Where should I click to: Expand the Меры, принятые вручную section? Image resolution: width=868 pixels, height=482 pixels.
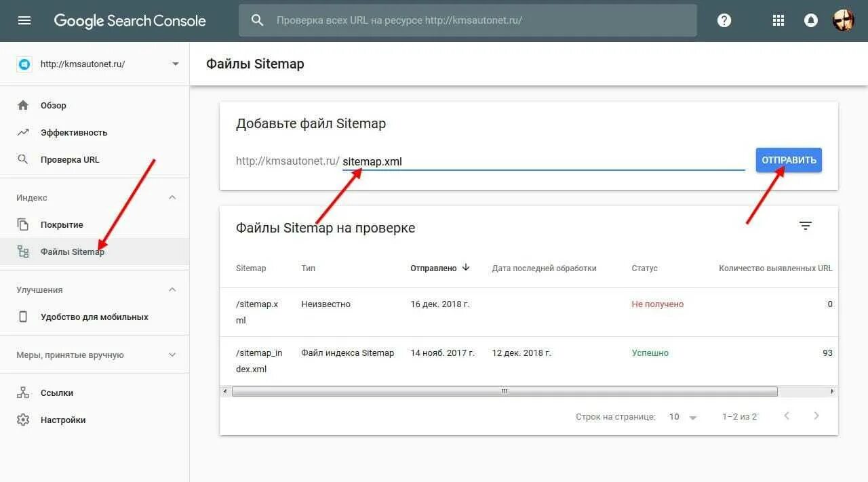pyautogui.click(x=172, y=355)
